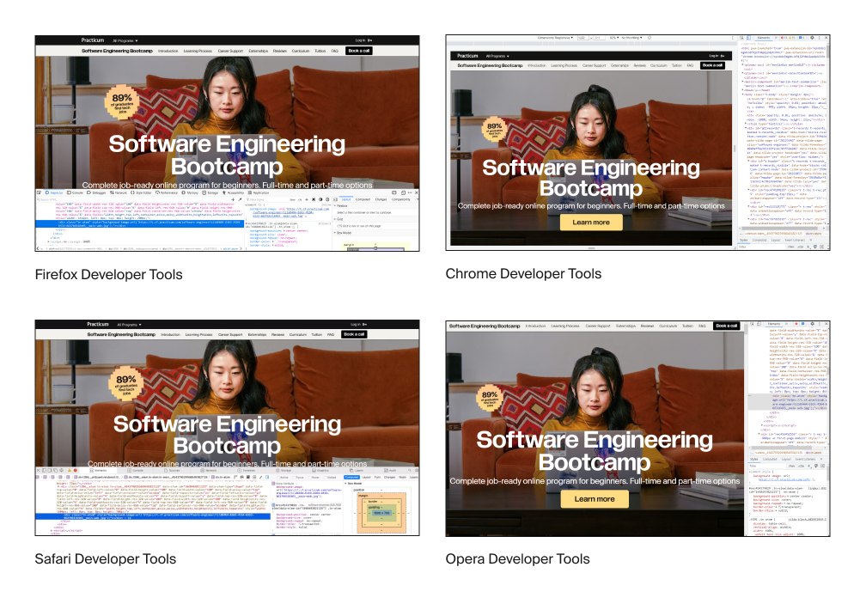Image resolution: width=860 pixels, height=616 pixels.
Task: Switch to Console tab in Firefox DevTools
Action: [x=76, y=192]
